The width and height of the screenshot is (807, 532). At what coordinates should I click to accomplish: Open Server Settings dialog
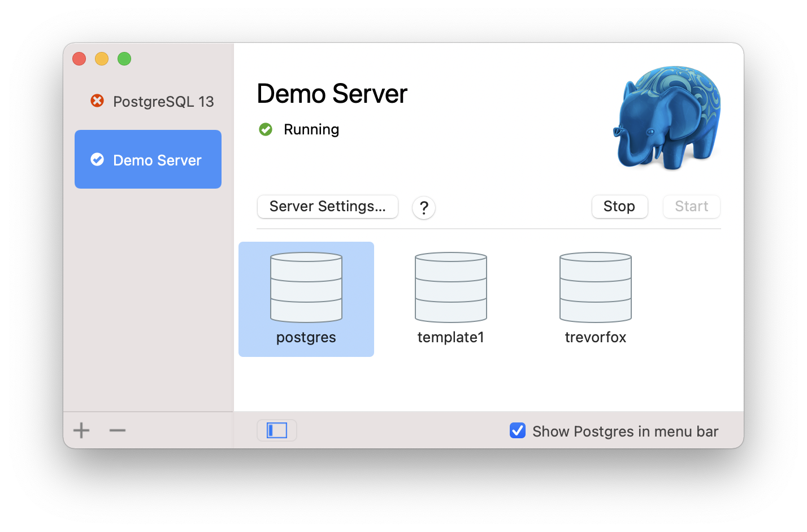point(328,206)
